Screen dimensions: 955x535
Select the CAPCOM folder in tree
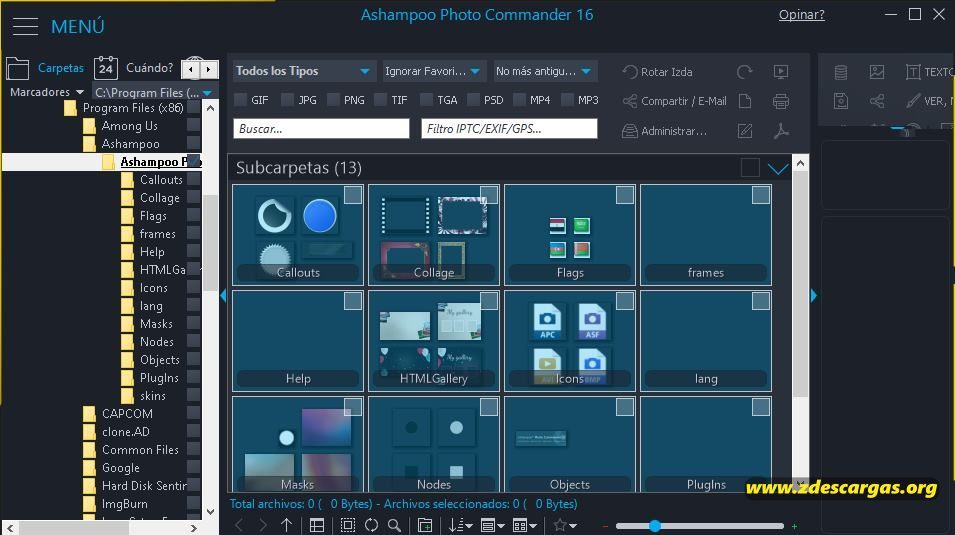pos(127,413)
